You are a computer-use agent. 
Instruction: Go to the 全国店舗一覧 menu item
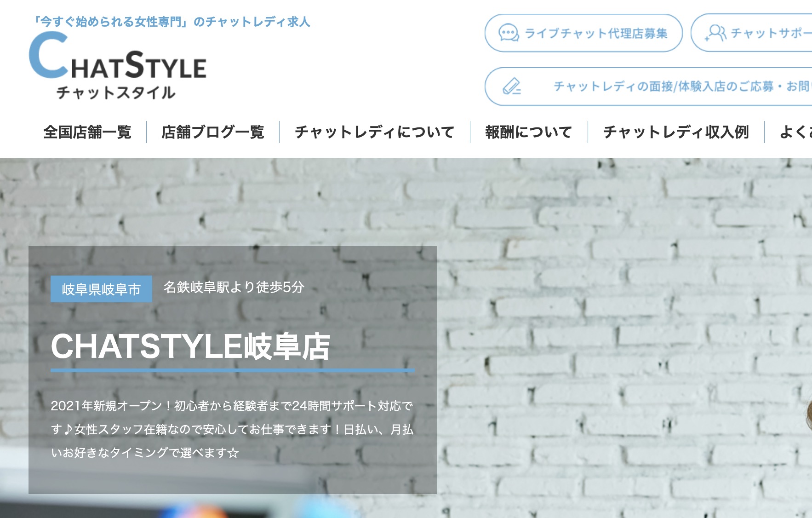tap(87, 132)
